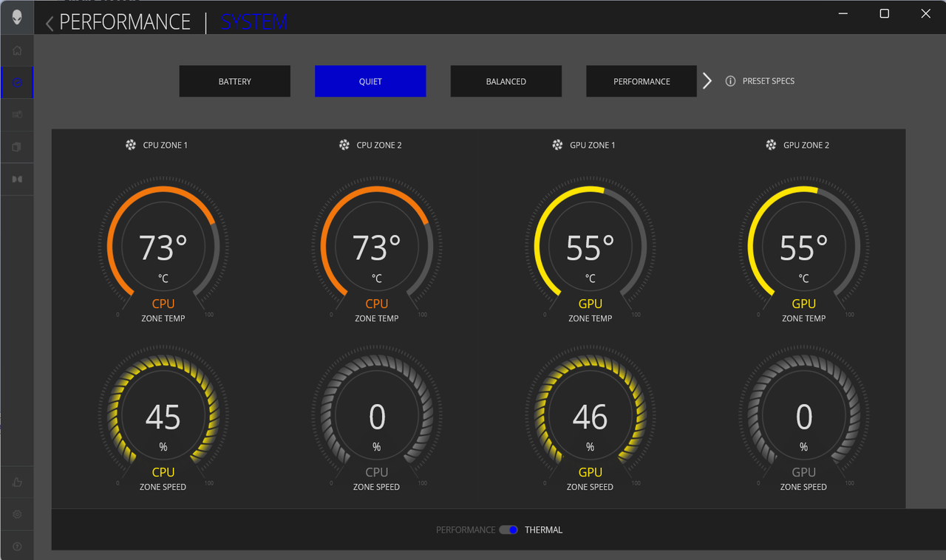The width and height of the screenshot is (946, 560).
Task: Click the fan icon beside CPU ZONE 1
Action: pyautogui.click(x=131, y=145)
